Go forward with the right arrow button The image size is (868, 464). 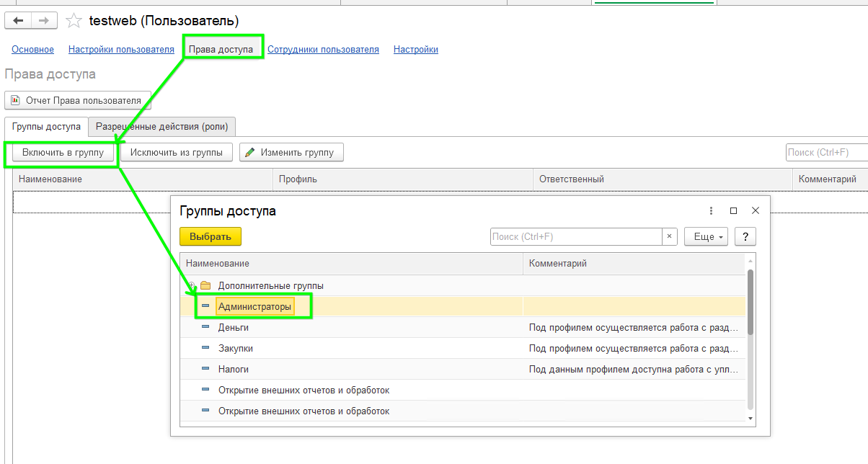44,21
